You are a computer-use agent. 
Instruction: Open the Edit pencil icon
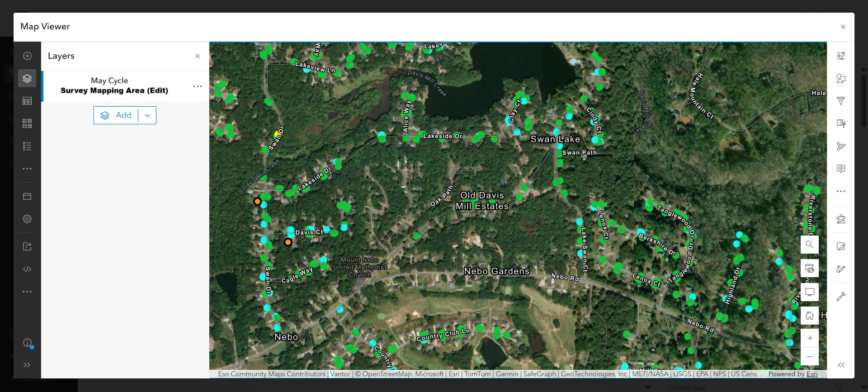coord(841,246)
